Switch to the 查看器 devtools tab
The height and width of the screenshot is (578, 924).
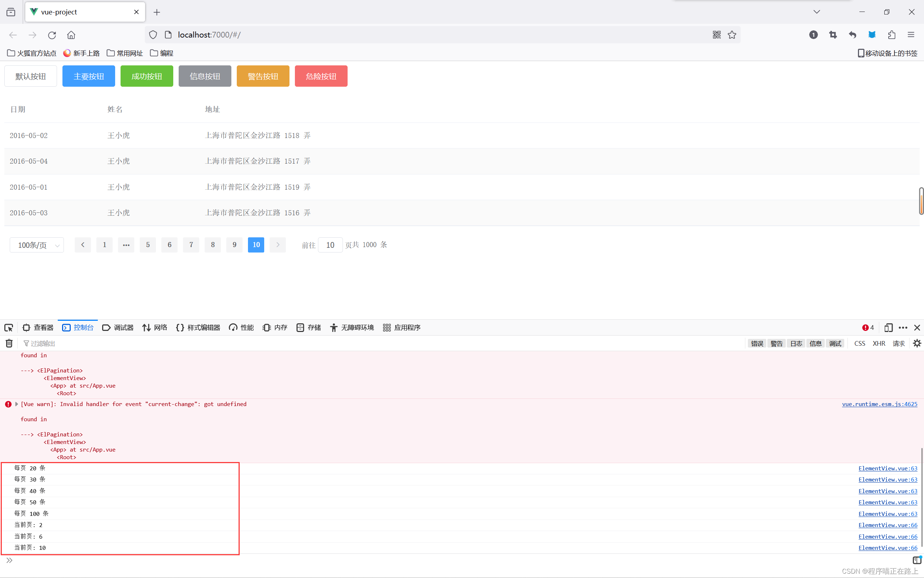(x=38, y=328)
